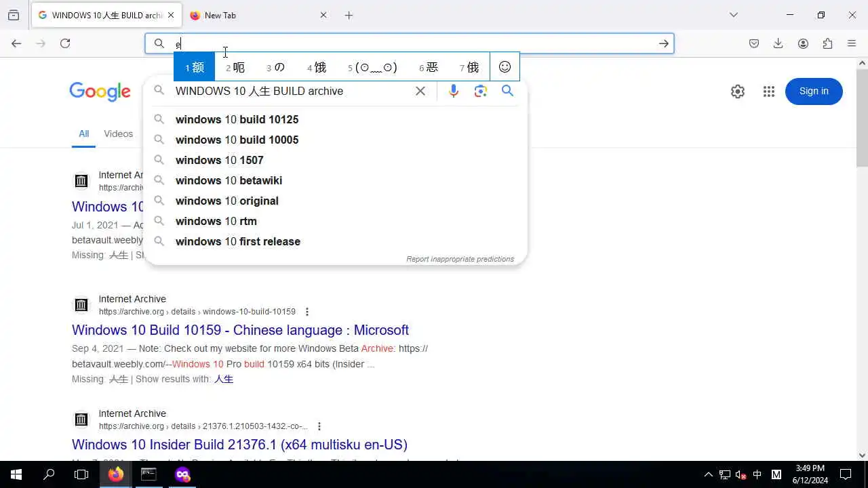Open the Firefox application menu
Screen dimensions: 868x488
[x=852, y=43]
